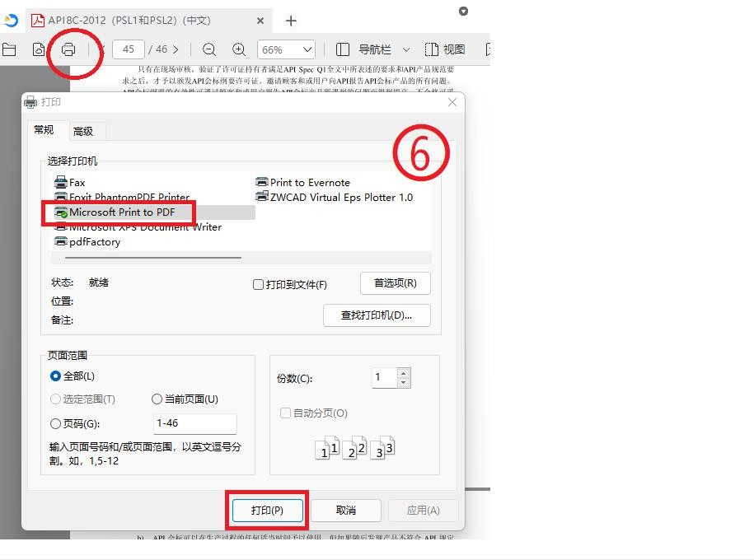Open the 66% zoom level dropdown
This screenshot has width=754, height=560.
coord(286,49)
